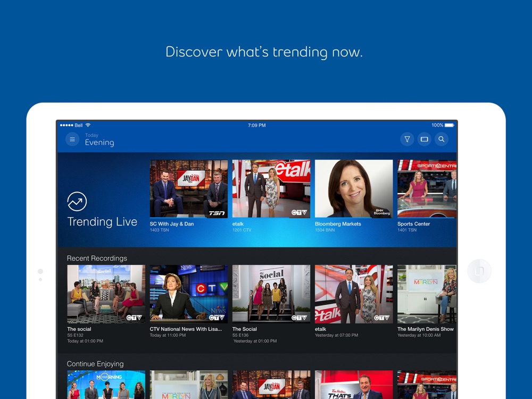Resume Your Morning show in Continue Enjoying
The width and height of the screenshot is (532, 399).
pos(106,385)
